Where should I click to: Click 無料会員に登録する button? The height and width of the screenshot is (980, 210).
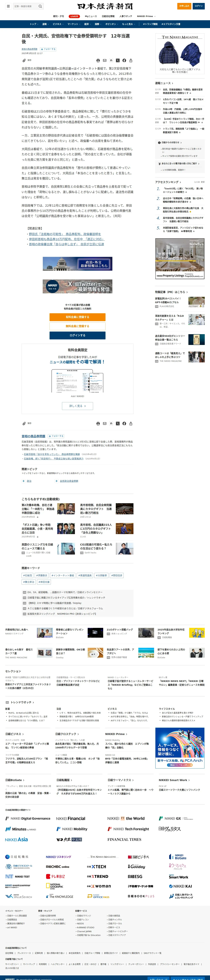click(77, 326)
